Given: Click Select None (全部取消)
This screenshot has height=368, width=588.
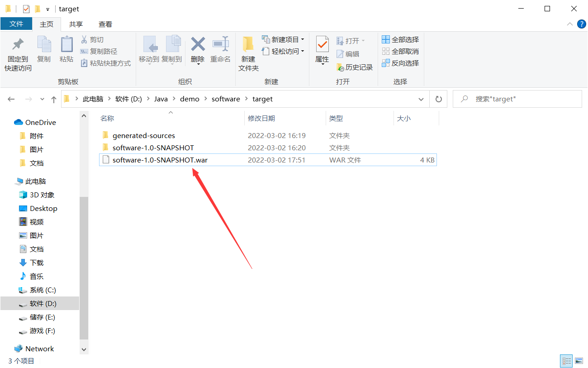Looking at the screenshot, I should (x=400, y=52).
